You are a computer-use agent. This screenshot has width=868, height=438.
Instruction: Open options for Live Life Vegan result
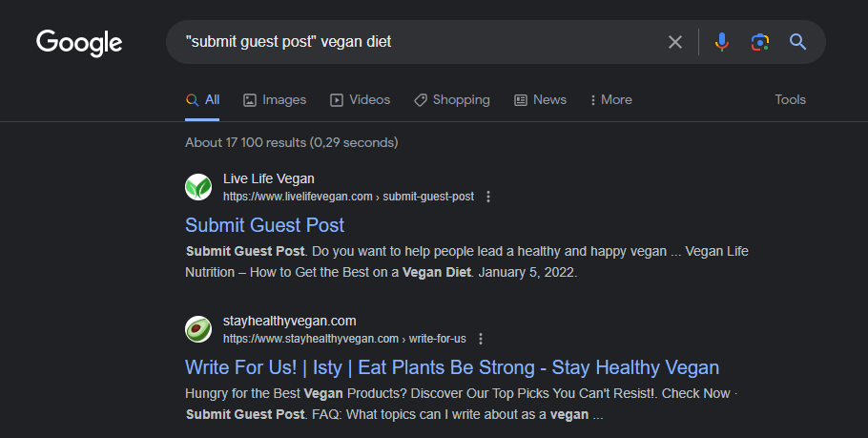click(488, 197)
